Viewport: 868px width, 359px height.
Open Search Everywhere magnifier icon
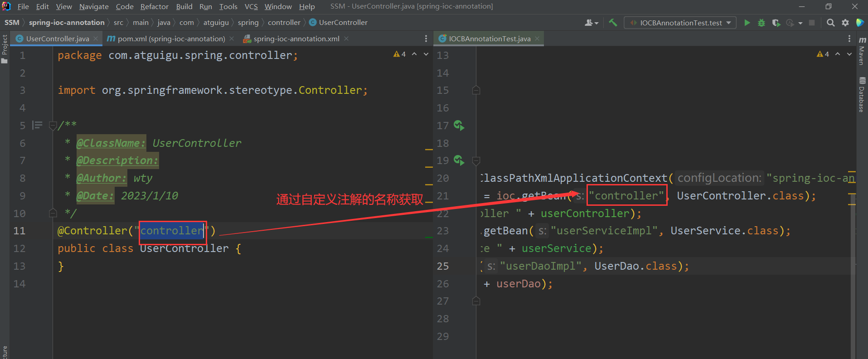(x=830, y=23)
